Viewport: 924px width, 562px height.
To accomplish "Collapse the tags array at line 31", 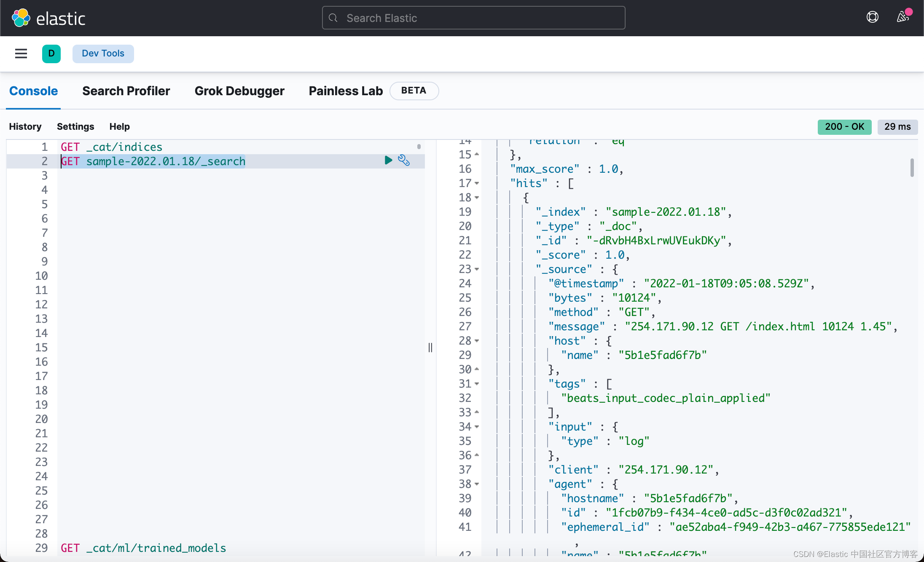I will (x=477, y=384).
